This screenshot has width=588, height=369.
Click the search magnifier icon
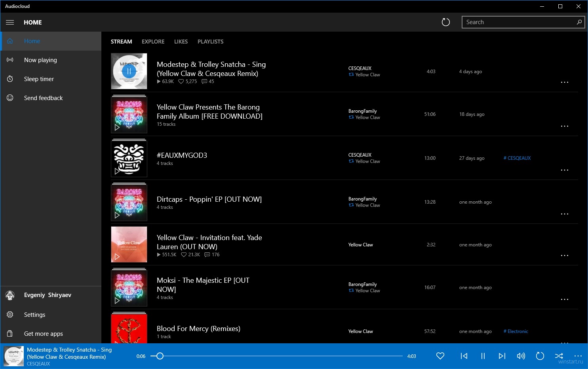coord(579,22)
